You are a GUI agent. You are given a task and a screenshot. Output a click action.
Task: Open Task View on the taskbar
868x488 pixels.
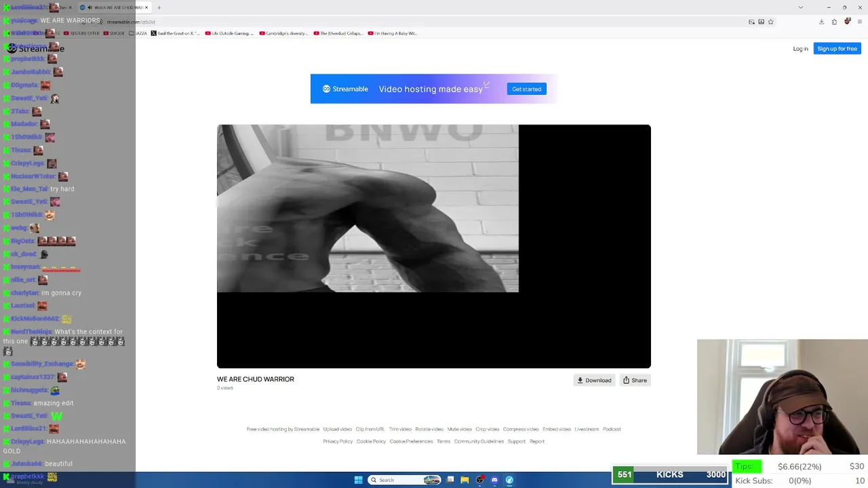click(450, 480)
